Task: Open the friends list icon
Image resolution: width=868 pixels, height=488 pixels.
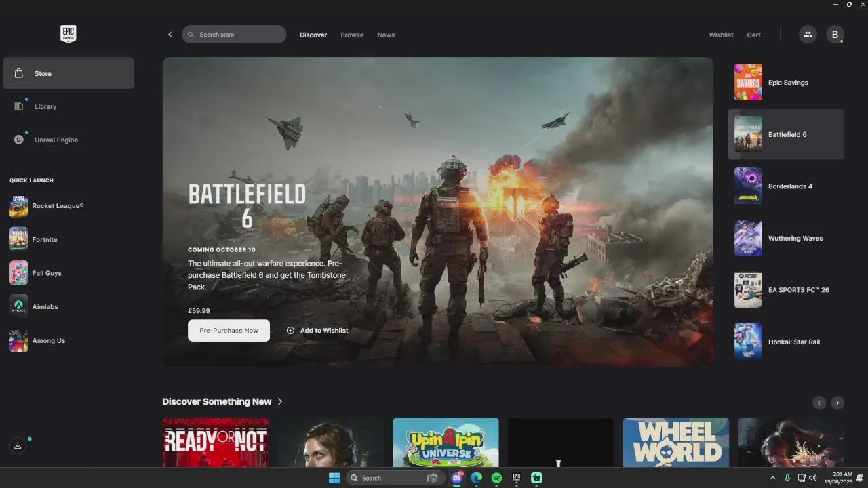Action: click(808, 35)
